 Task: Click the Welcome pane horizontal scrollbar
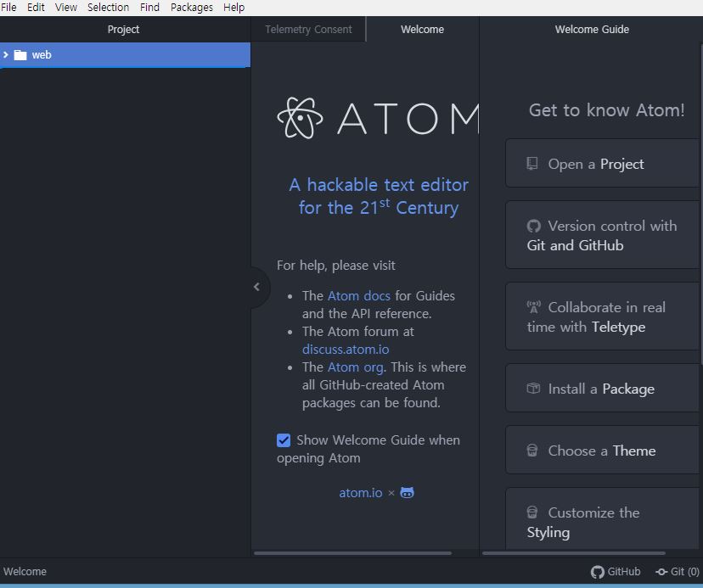pos(352,553)
